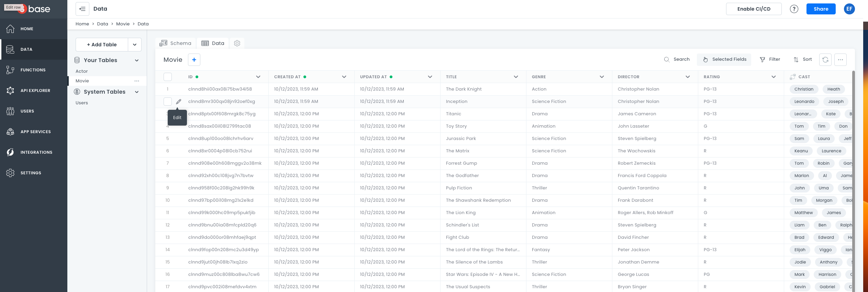Refresh the Movie table data

pyautogui.click(x=825, y=60)
